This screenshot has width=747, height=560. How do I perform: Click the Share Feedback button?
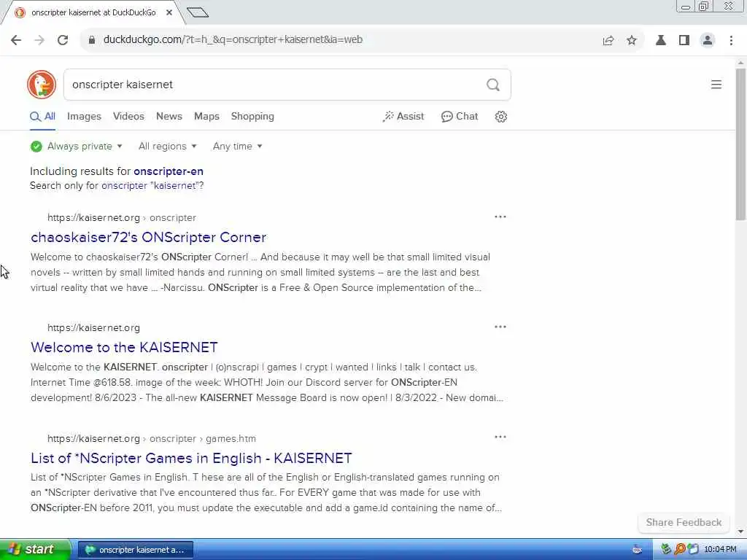coord(684,522)
